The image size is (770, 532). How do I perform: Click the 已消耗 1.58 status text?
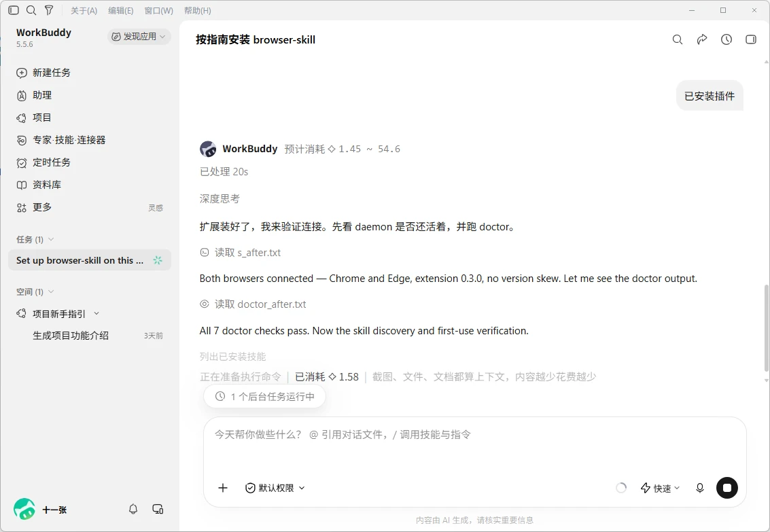coord(327,377)
